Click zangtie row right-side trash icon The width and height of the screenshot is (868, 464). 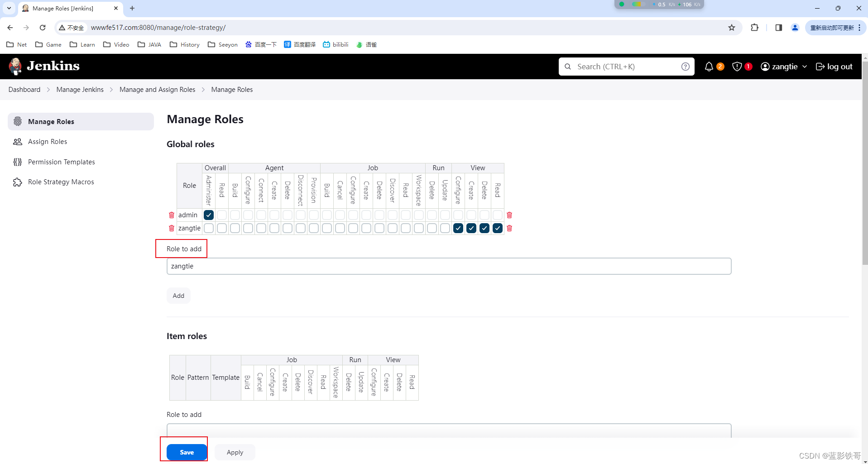[x=509, y=228]
